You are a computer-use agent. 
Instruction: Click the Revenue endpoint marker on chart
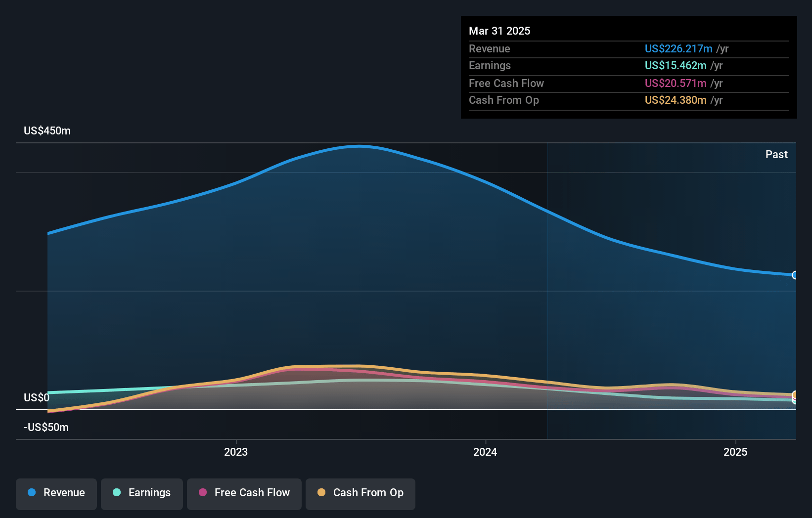(795, 275)
